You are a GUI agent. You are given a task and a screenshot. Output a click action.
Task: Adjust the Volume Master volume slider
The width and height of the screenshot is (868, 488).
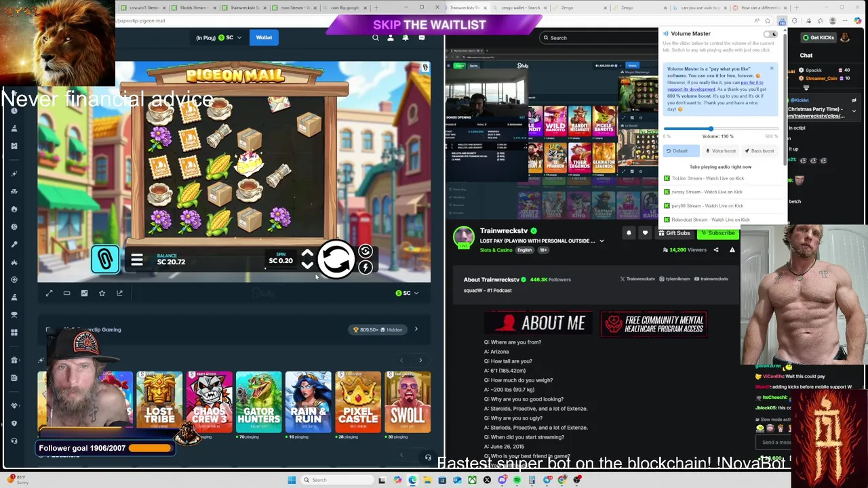coord(720,129)
